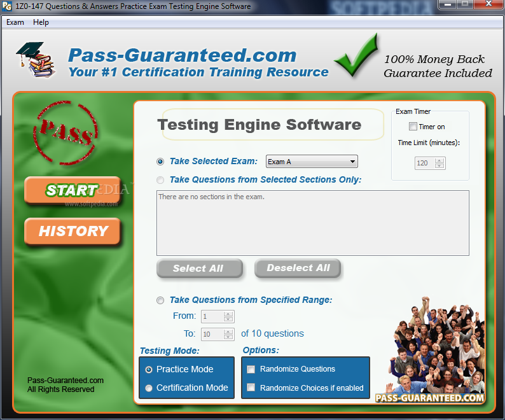
Task: Switch to Certification Mode
Action: coord(149,388)
